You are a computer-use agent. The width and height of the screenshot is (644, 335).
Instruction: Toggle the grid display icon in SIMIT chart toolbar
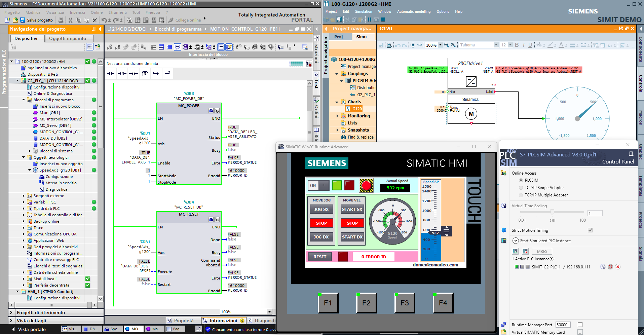[x=413, y=45]
